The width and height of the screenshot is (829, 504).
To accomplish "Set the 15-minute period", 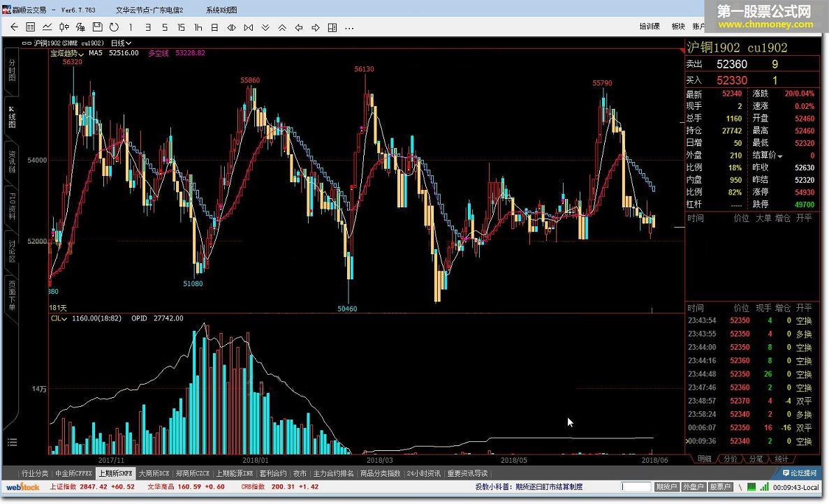I will (181, 27).
